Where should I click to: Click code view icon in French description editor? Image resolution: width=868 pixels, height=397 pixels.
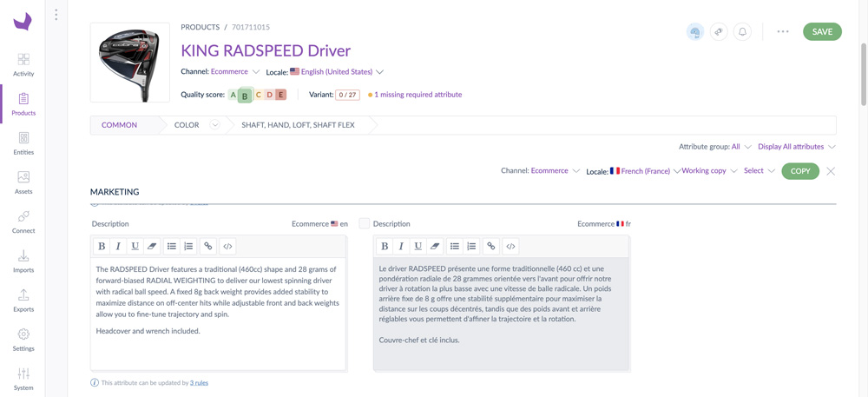[511, 246]
